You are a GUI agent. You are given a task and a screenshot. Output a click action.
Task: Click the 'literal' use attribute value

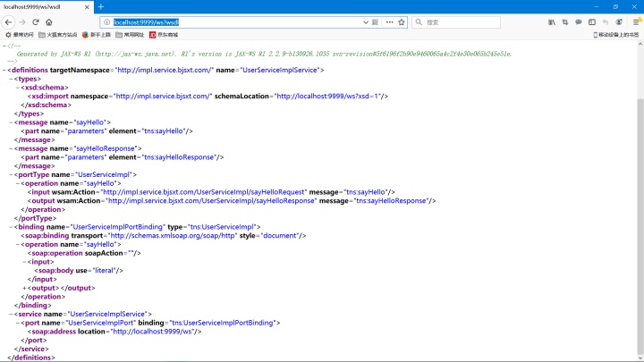click(x=104, y=271)
